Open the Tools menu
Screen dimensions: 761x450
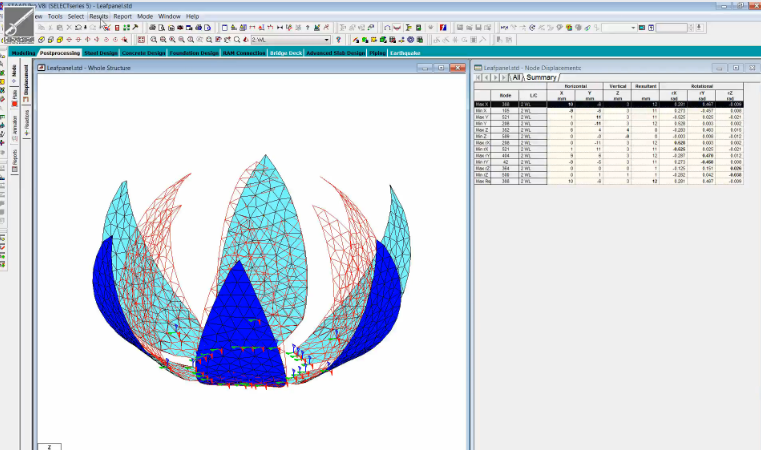(55, 16)
